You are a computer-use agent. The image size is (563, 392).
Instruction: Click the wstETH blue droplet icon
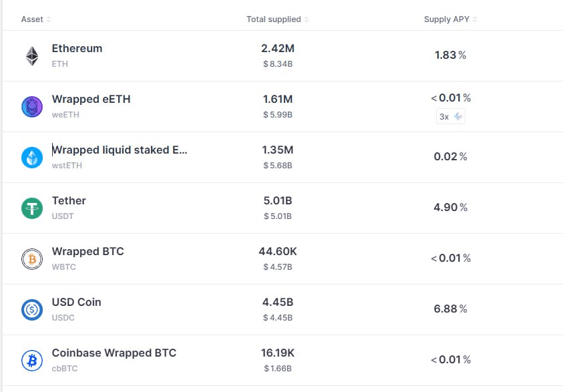[32, 158]
